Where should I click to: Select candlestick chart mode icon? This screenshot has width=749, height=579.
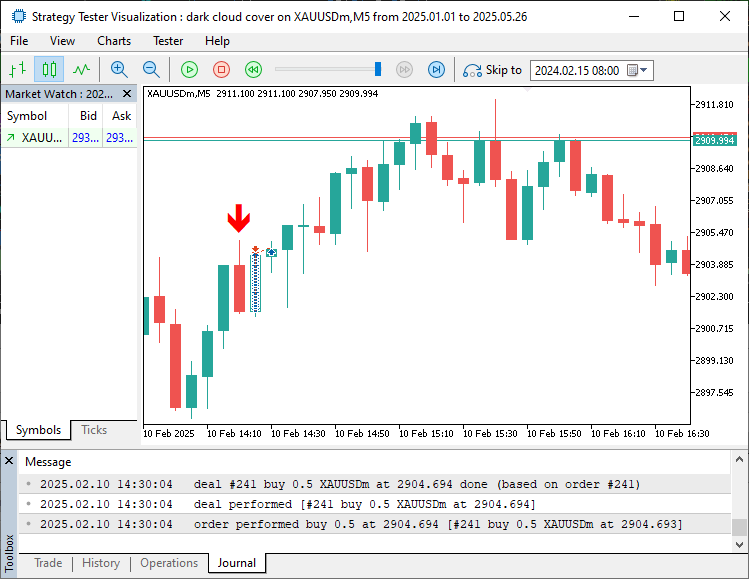49,70
